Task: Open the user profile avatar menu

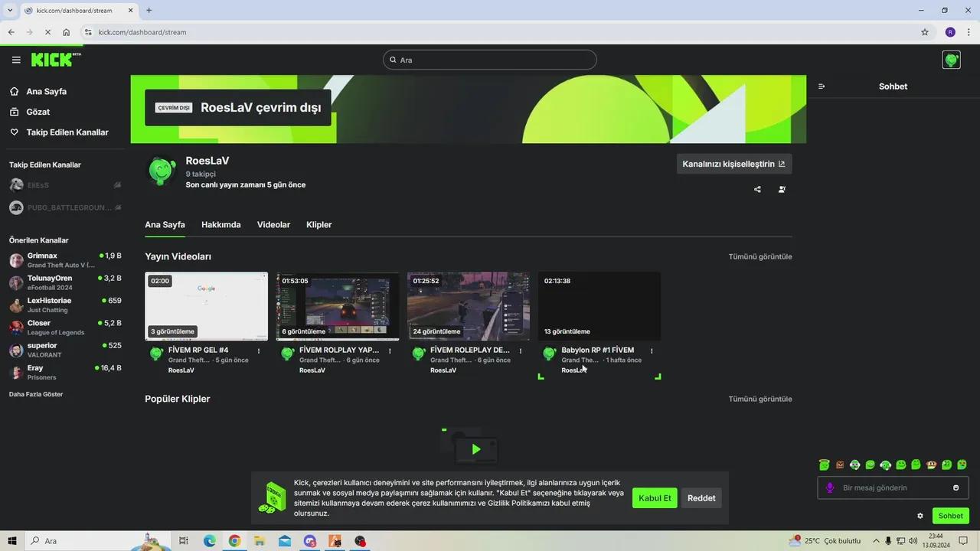Action: click(951, 60)
